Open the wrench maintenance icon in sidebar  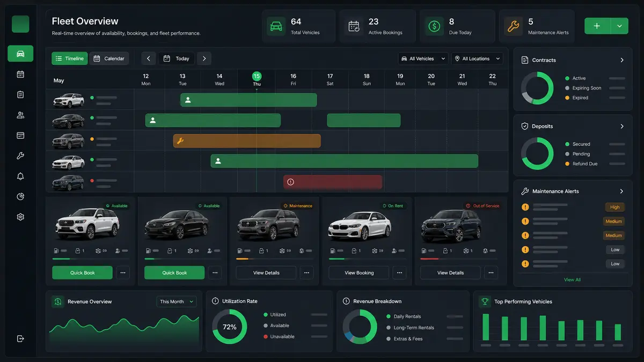20,156
